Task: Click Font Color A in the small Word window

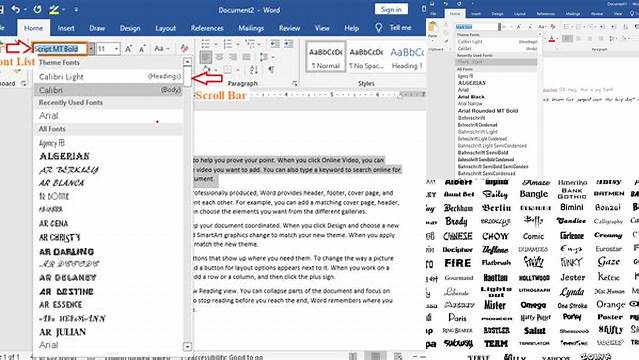Action: 551,39
